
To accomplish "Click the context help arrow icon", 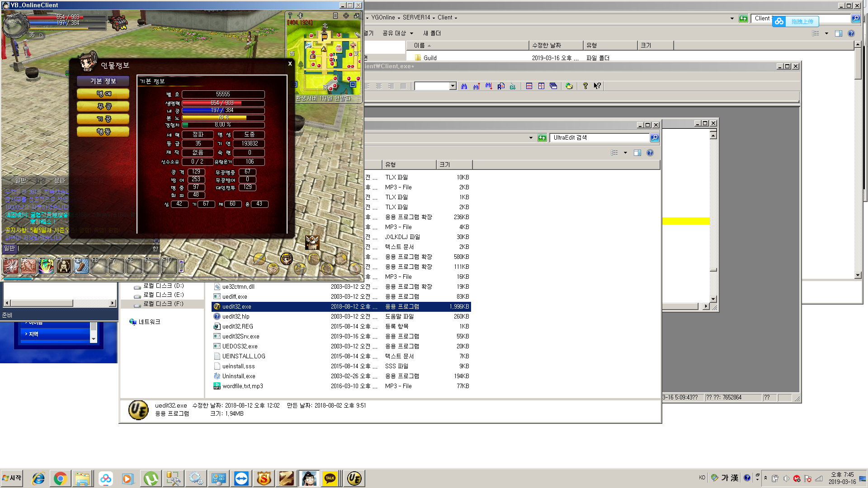I will pyautogui.click(x=597, y=86).
